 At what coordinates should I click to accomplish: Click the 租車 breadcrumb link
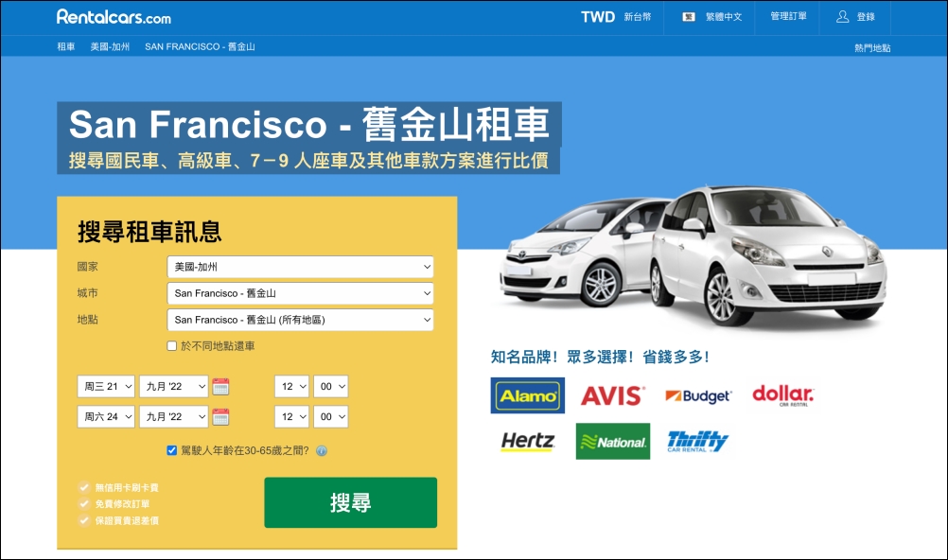point(66,46)
